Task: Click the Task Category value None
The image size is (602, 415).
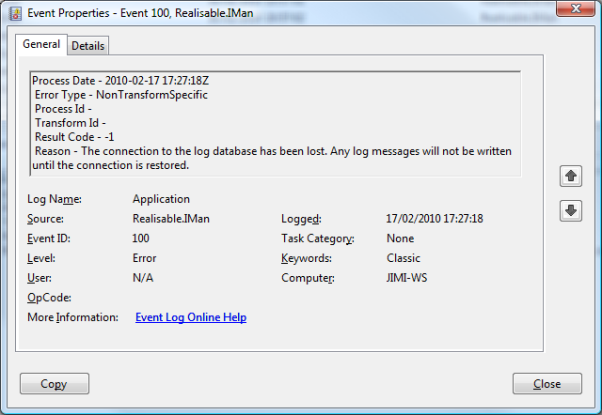Action: click(400, 239)
